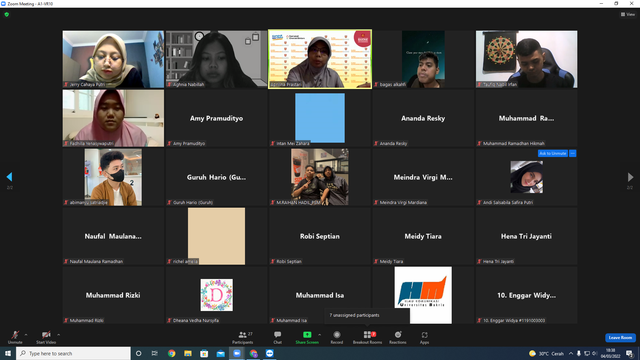Open Breakout Rooms management
640x360 pixels.
click(x=367, y=337)
